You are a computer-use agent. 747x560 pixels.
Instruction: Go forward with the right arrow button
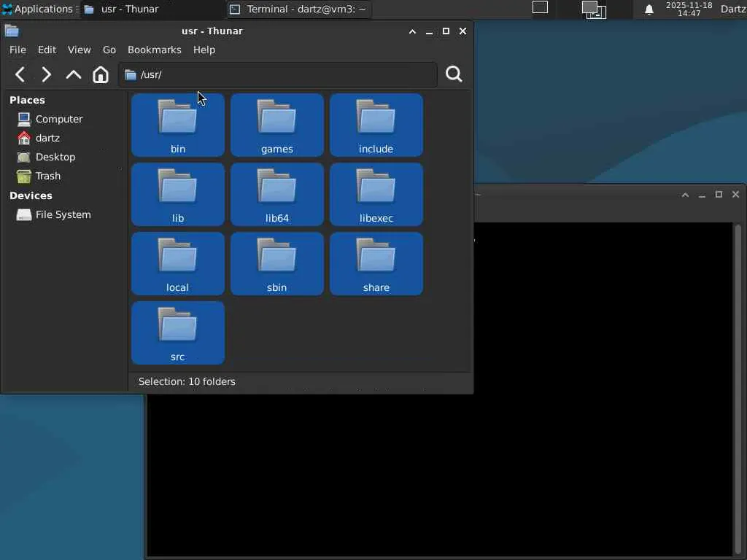click(x=46, y=74)
